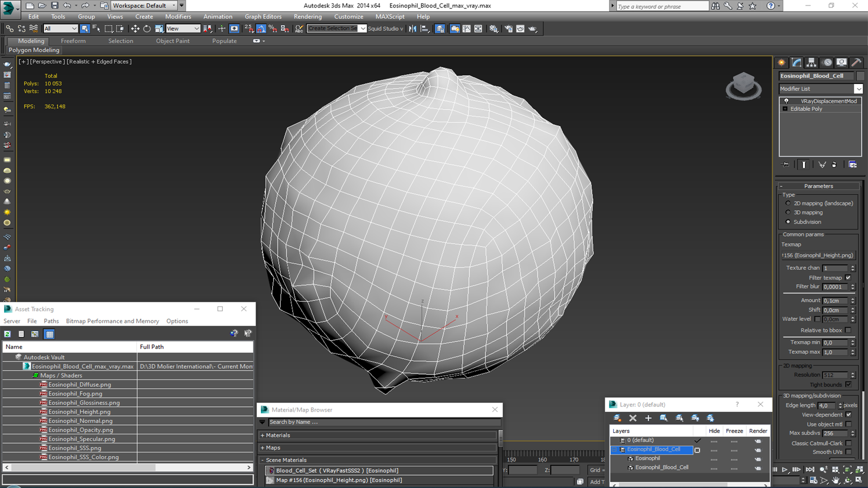Activate the Pan View hand tool
This screenshot has width=868, height=488.
[x=835, y=480]
